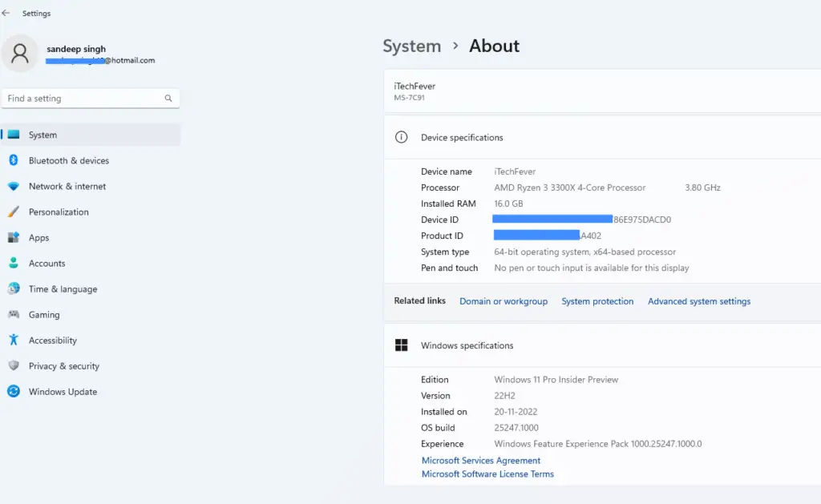
Task: Click the Bluetooth icon in the sidebar
Action: click(14, 160)
